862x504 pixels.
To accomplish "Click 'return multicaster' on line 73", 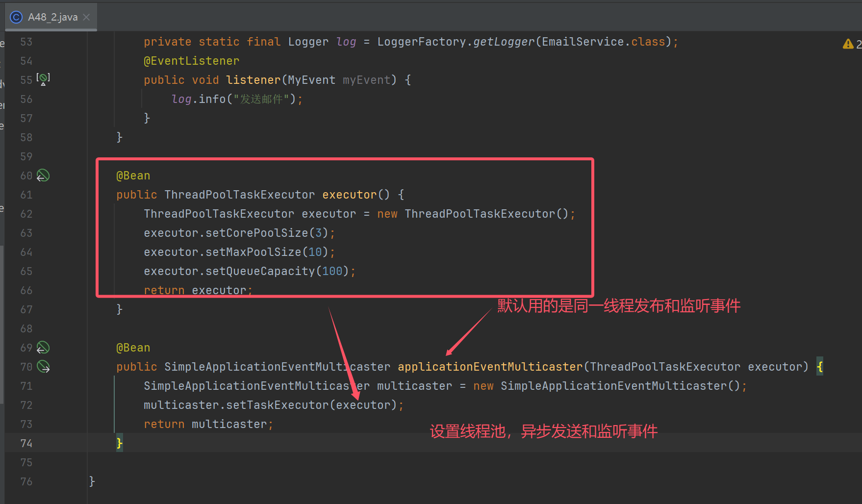I will [205, 424].
